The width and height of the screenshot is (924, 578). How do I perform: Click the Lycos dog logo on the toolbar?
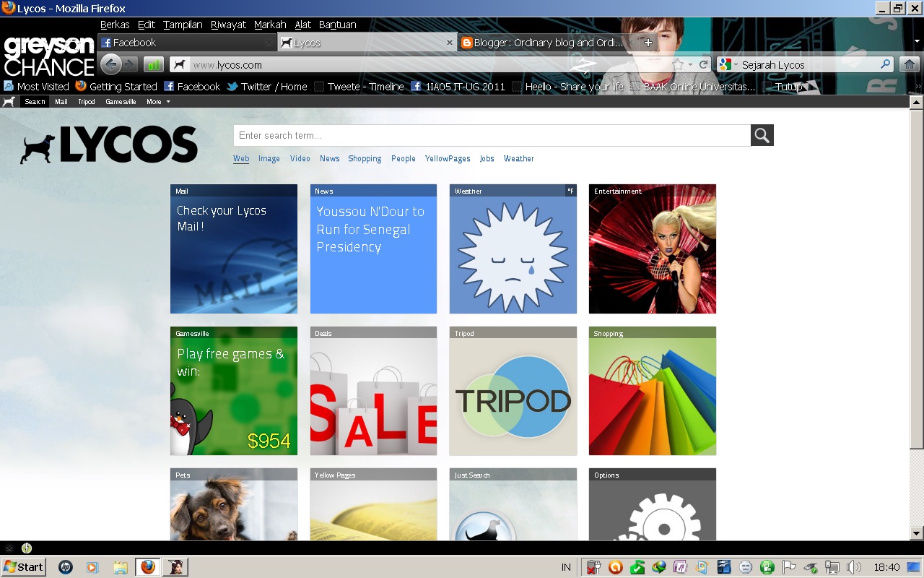tap(9, 101)
